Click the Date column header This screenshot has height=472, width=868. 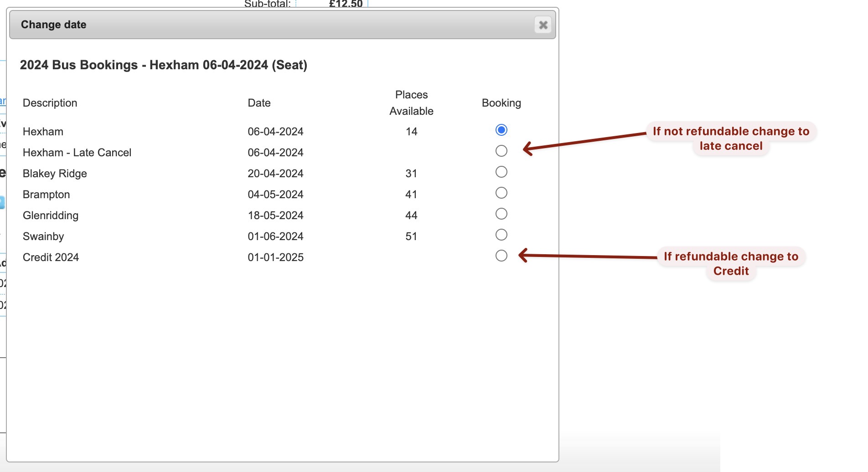[259, 103]
